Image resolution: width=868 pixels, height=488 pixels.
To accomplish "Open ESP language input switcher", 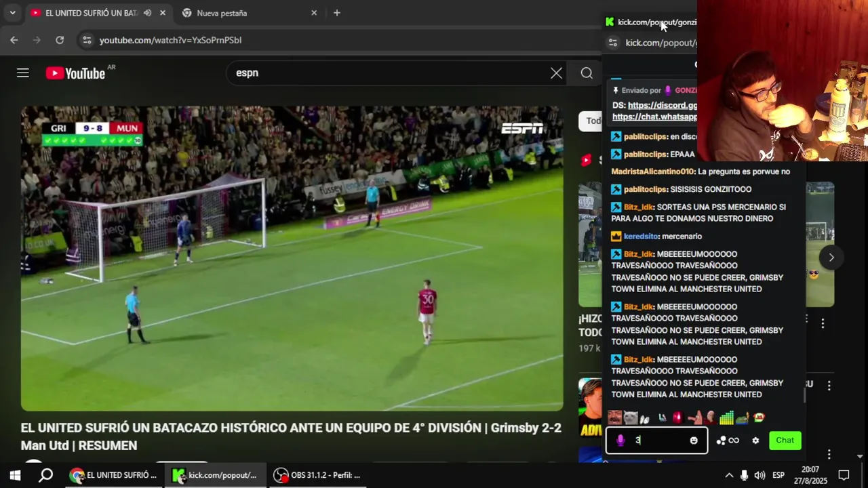I will click(x=778, y=475).
